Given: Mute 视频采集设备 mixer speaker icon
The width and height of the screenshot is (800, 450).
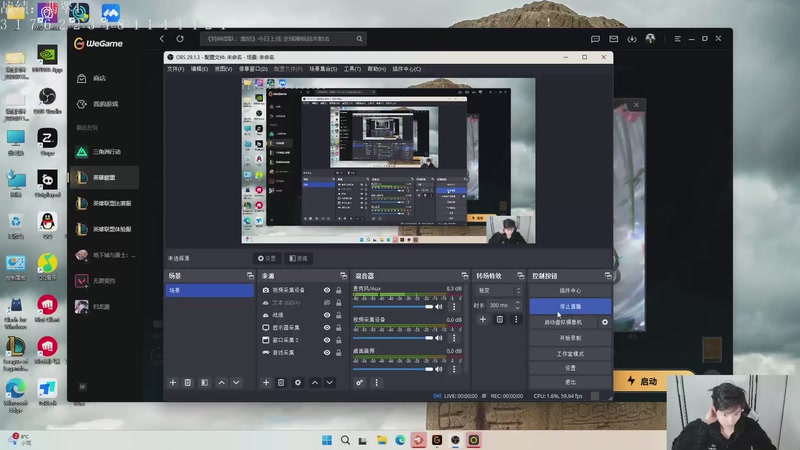Looking at the screenshot, I should pyautogui.click(x=439, y=338).
